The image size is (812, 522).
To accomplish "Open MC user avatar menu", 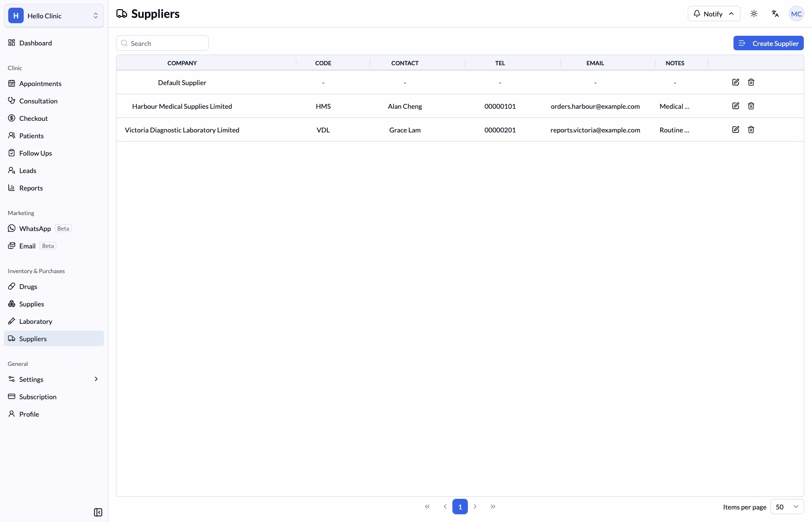I will click(x=796, y=14).
